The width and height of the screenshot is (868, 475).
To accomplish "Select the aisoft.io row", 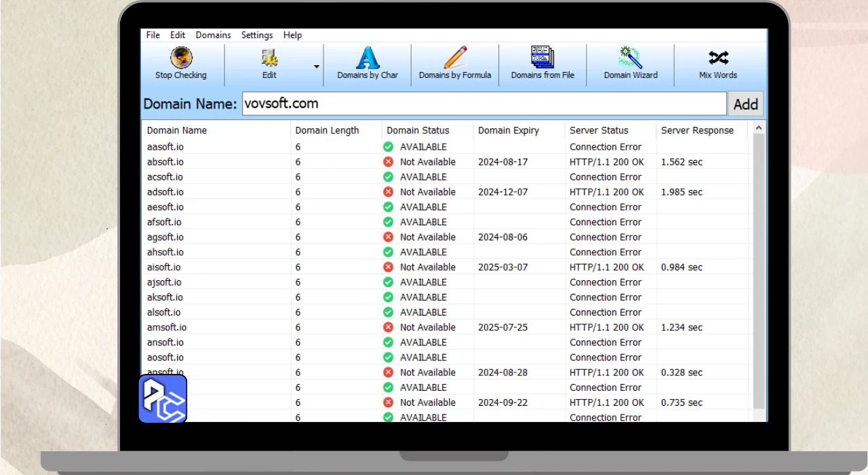I will 165,267.
